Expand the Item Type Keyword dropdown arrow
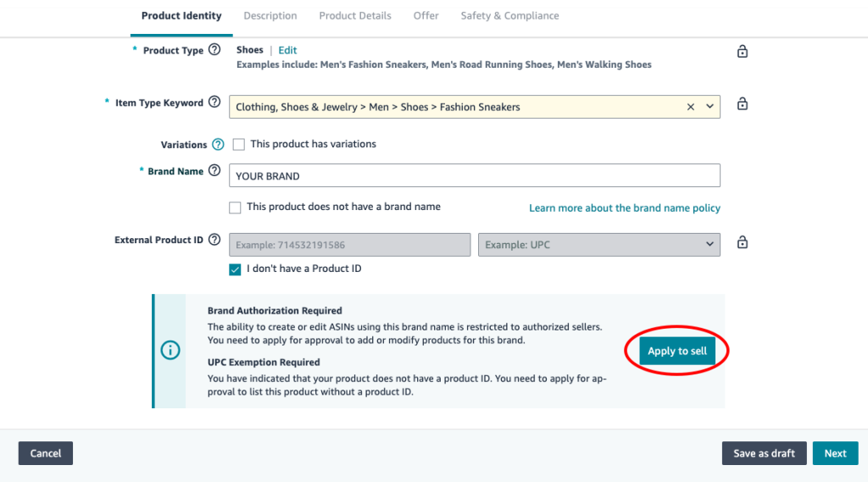The image size is (868, 482). pos(709,107)
